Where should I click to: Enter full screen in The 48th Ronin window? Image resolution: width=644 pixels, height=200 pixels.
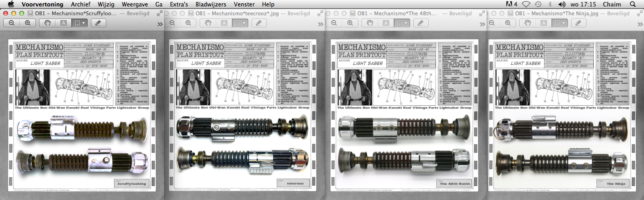coord(481,13)
